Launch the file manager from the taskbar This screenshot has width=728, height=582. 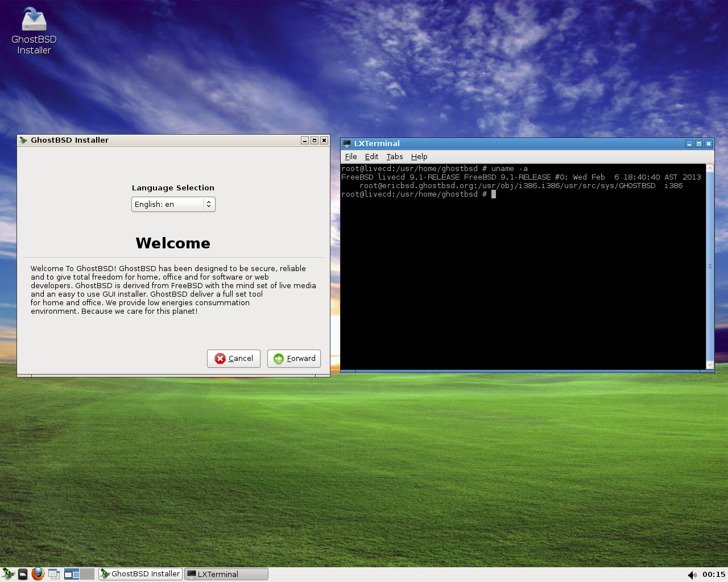(x=23, y=574)
